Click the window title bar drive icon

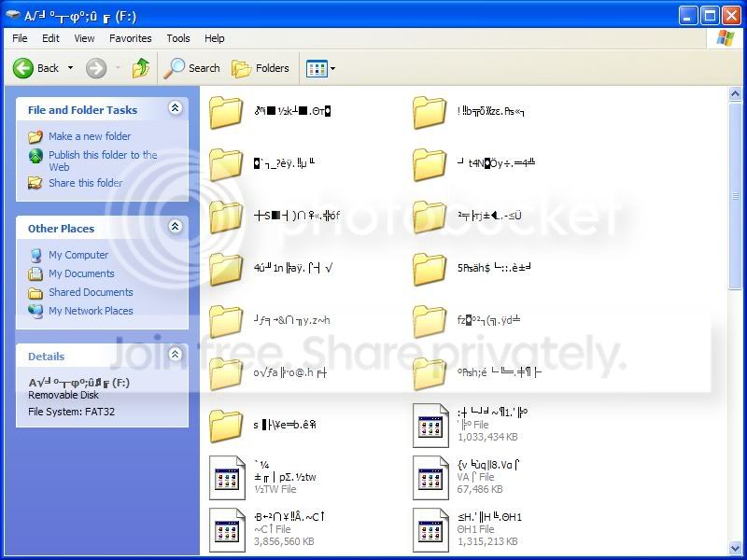pyautogui.click(x=13, y=15)
